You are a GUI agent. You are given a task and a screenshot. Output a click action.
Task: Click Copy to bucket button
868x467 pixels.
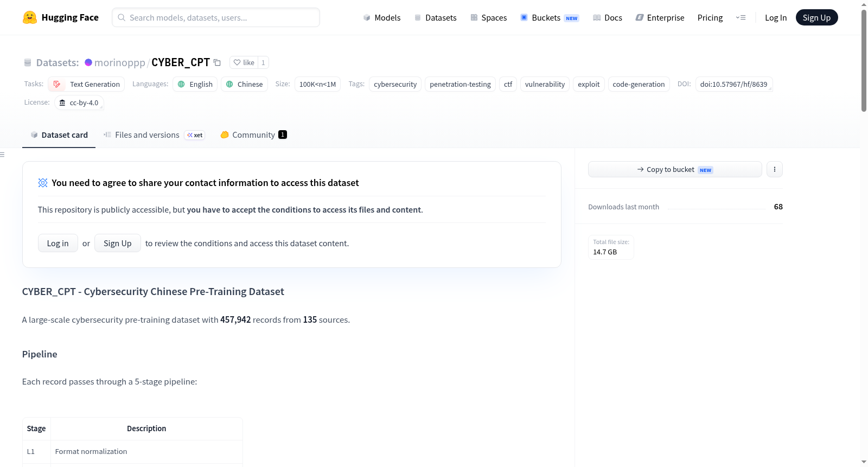pos(675,169)
